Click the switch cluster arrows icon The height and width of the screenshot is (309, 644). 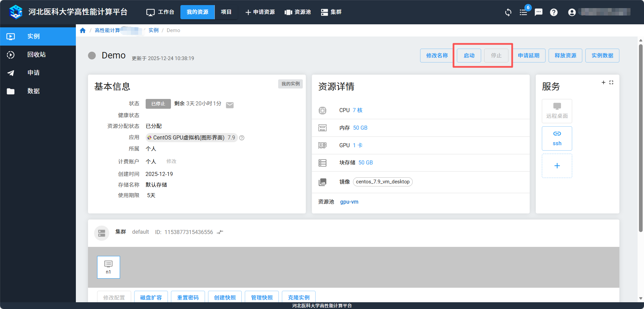(x=220, y=232)
